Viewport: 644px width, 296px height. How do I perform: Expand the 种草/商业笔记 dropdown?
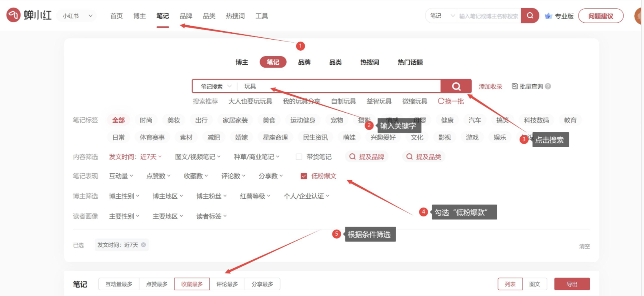257,157
